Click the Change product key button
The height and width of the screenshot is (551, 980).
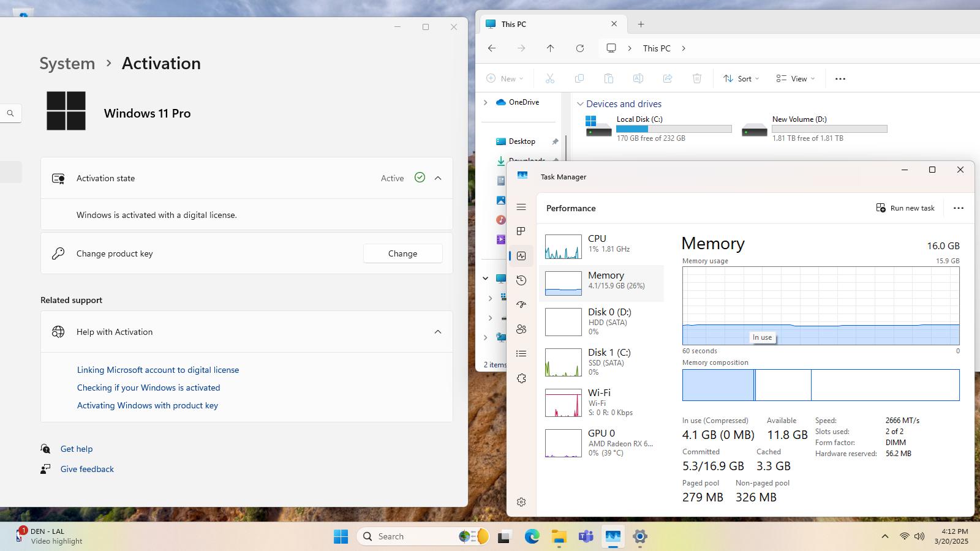(402, 253)
